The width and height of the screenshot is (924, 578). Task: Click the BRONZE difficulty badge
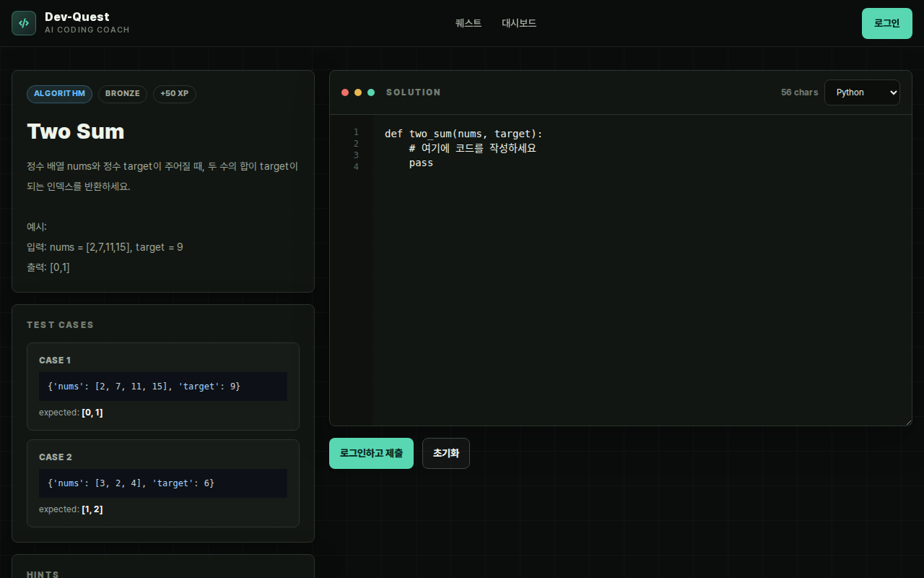[x=123, y=94]
